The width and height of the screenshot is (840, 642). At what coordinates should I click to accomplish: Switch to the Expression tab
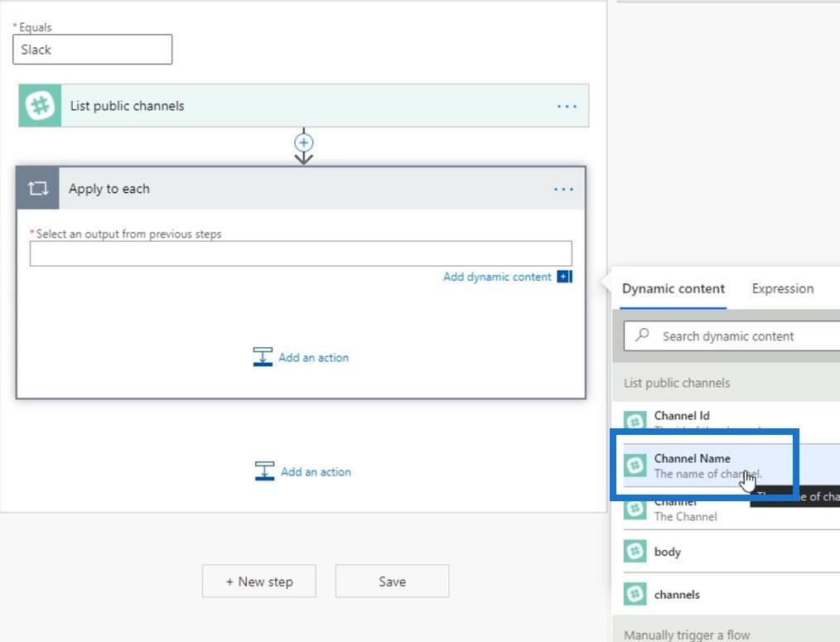[782, 289]
